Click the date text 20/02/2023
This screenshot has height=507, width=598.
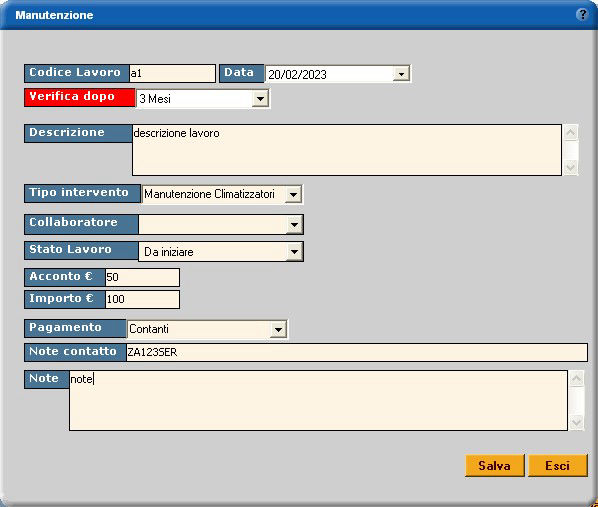(297, 74)
